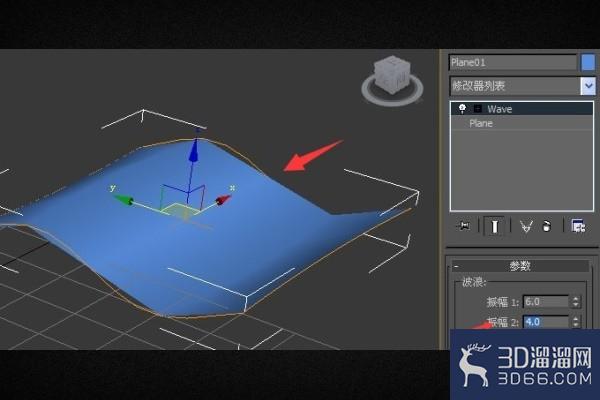Image resolution: width=600 pixels, height=400 pixels.
Task: Select the Wave modifier in the stack
Action: coord(522,109)
